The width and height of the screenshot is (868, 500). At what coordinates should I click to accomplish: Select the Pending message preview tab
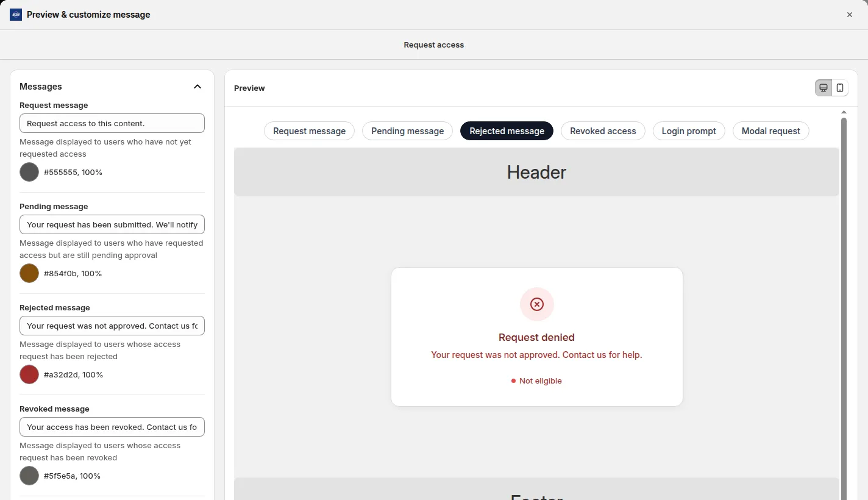click(x=407, y=131)
